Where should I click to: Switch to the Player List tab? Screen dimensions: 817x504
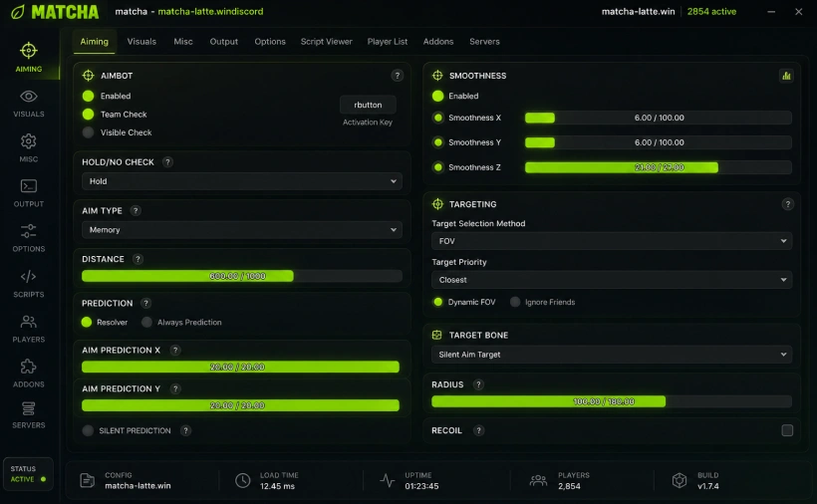point(388,42)
